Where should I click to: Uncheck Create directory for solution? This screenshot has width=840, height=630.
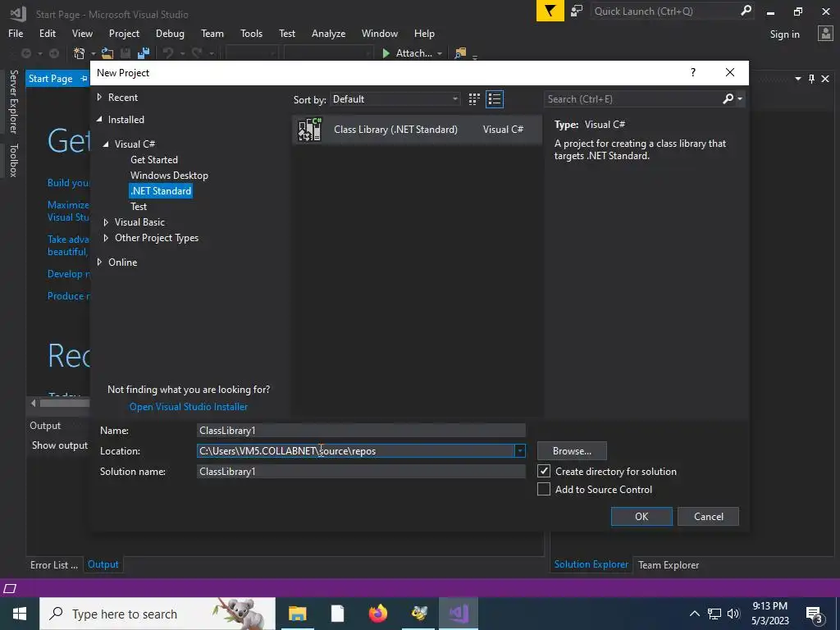tap(544, 471)
